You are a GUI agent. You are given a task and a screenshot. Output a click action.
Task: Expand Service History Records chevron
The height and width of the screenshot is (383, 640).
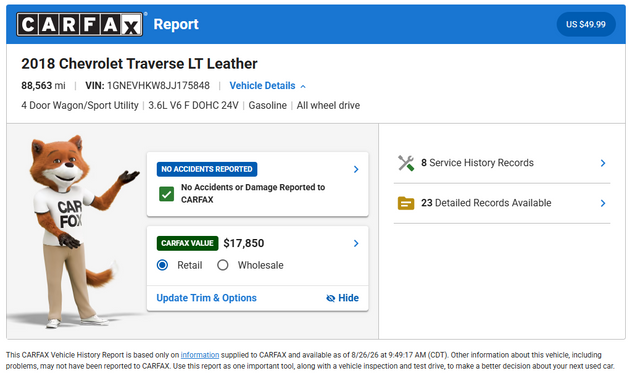[x=603, y=163]
